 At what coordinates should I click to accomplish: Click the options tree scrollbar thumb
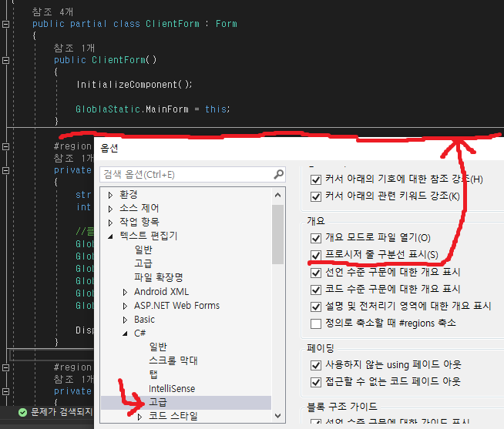(277, 234)
